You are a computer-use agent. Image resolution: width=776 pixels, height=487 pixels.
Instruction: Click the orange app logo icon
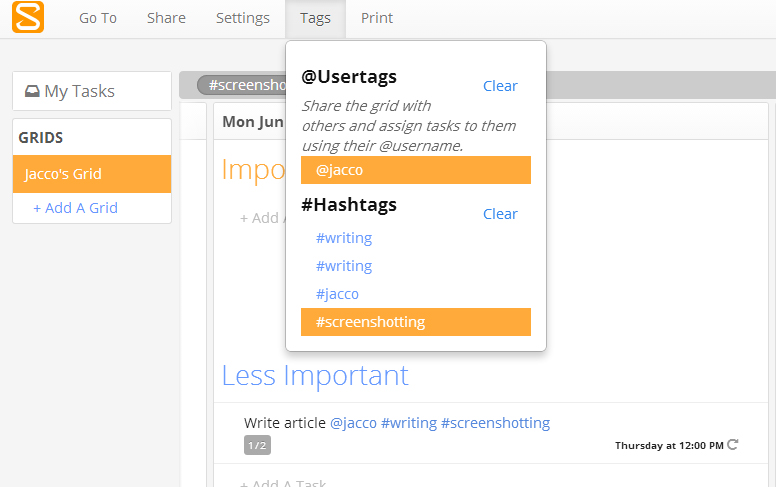point(28,18)
